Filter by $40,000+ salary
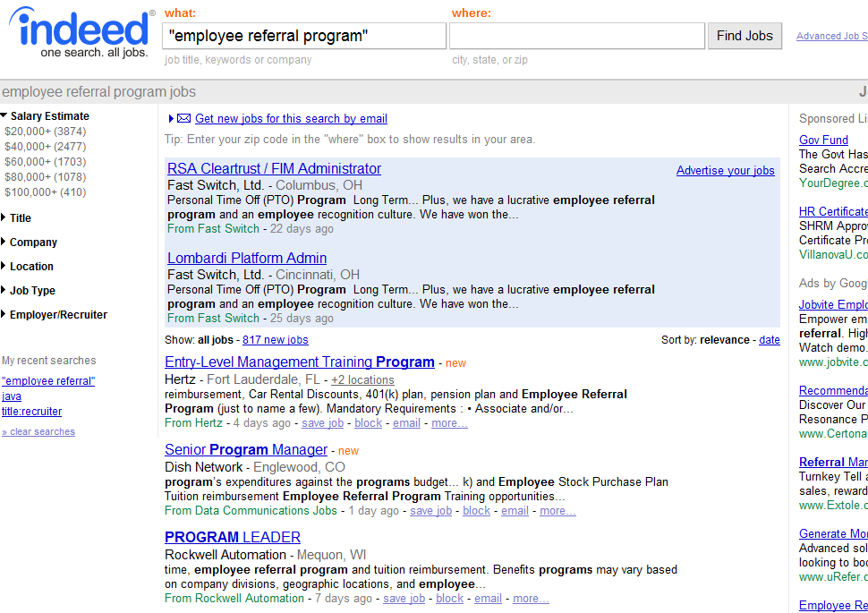Image resolution: width=868 pixels, height=613 pixels. pos(46,147)
